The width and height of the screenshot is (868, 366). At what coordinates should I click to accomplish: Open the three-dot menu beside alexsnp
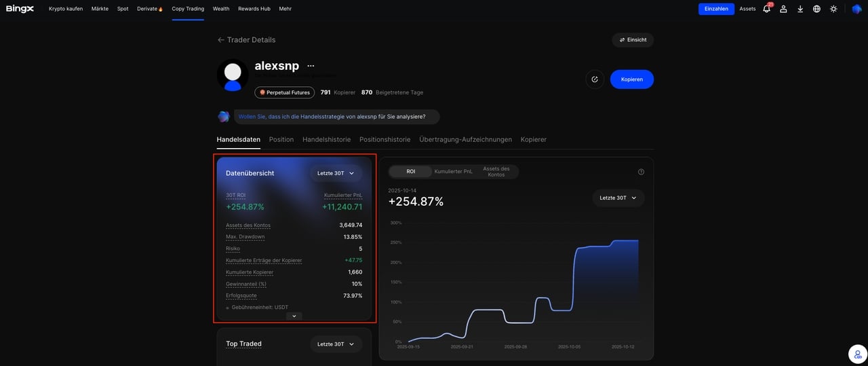click(311, 66)
